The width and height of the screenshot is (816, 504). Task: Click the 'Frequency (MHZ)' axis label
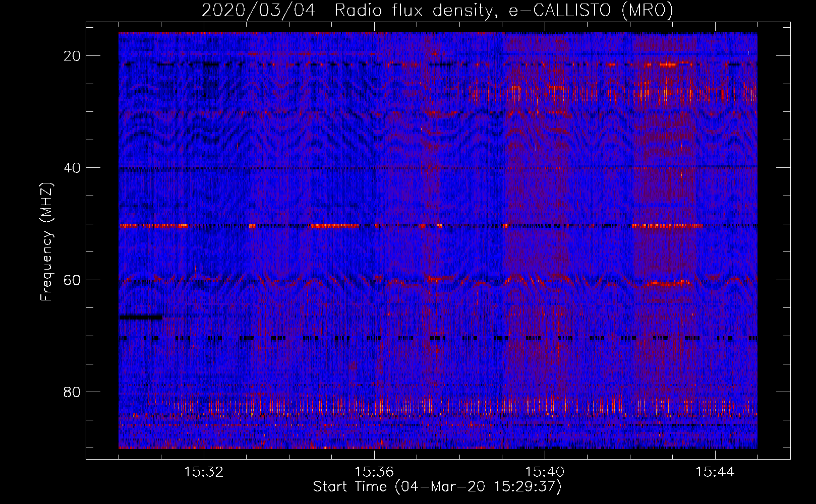[x=46, y=242]
